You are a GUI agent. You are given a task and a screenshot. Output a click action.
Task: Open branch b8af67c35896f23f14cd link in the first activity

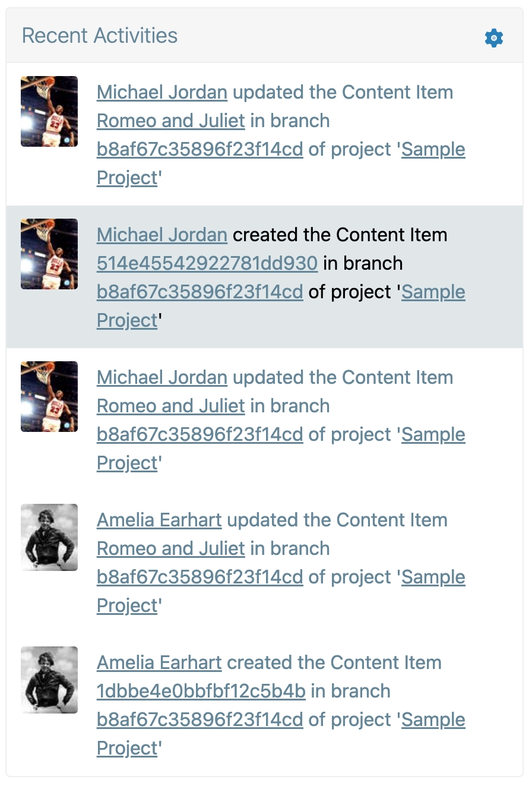coord(199,150)
